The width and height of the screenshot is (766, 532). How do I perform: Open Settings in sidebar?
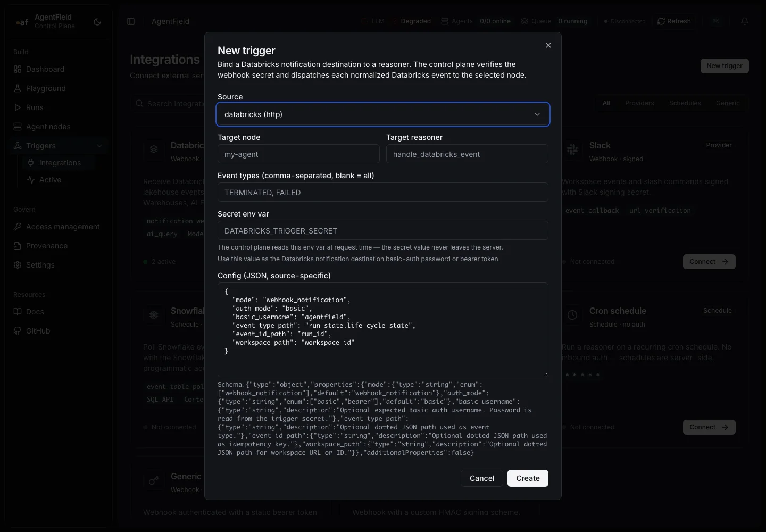(x=40, y=265)
